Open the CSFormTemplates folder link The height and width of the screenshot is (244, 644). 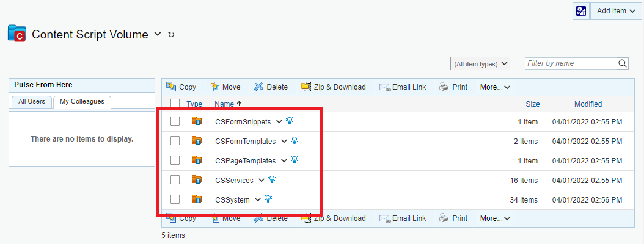[x=246, y=142]
